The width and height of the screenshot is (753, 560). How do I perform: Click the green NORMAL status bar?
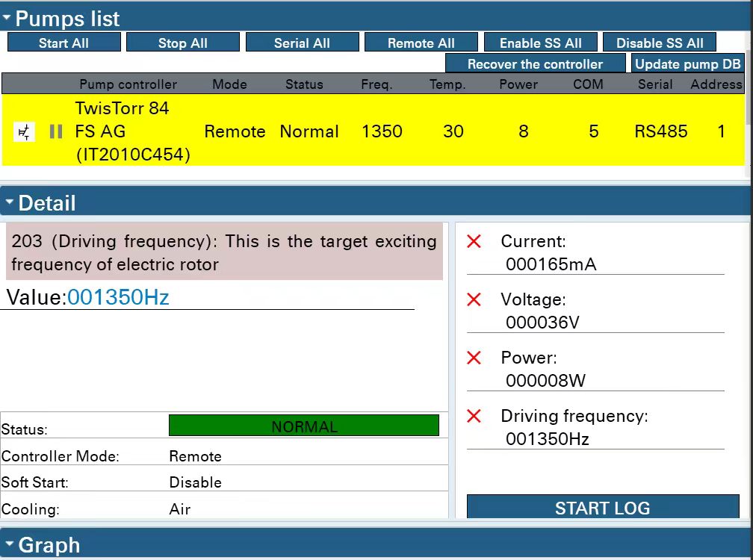(x=303, y=426)
